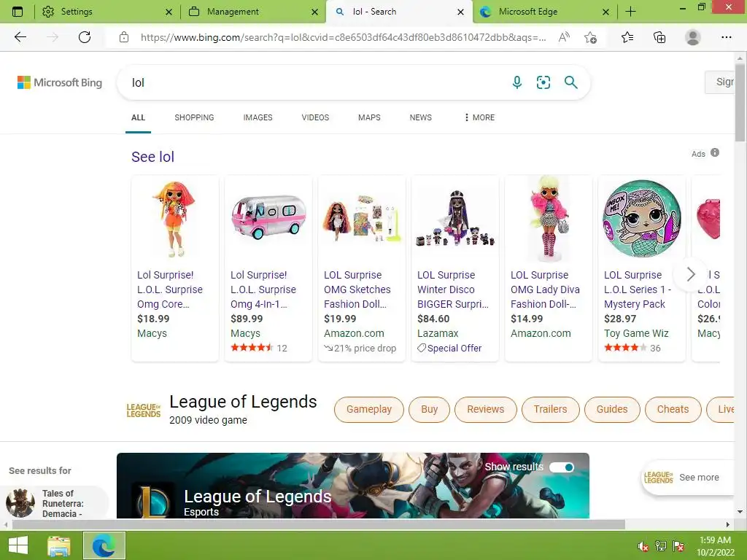
Task: Select the NEWS search tab
Action: point(421,117)
